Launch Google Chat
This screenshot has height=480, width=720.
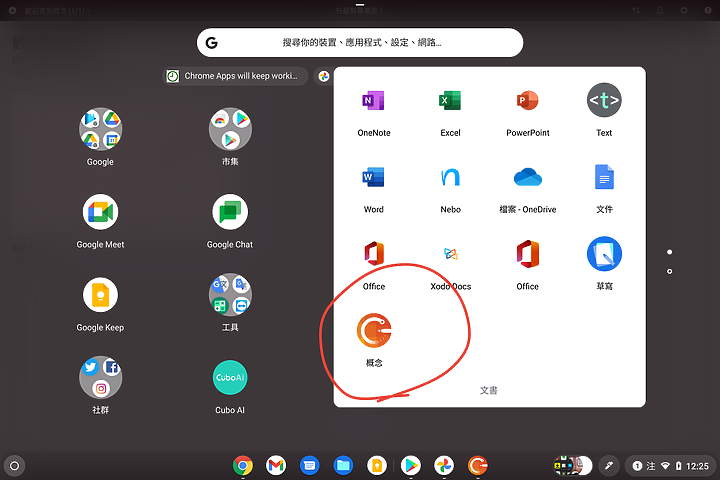click(x=230, y=212)
